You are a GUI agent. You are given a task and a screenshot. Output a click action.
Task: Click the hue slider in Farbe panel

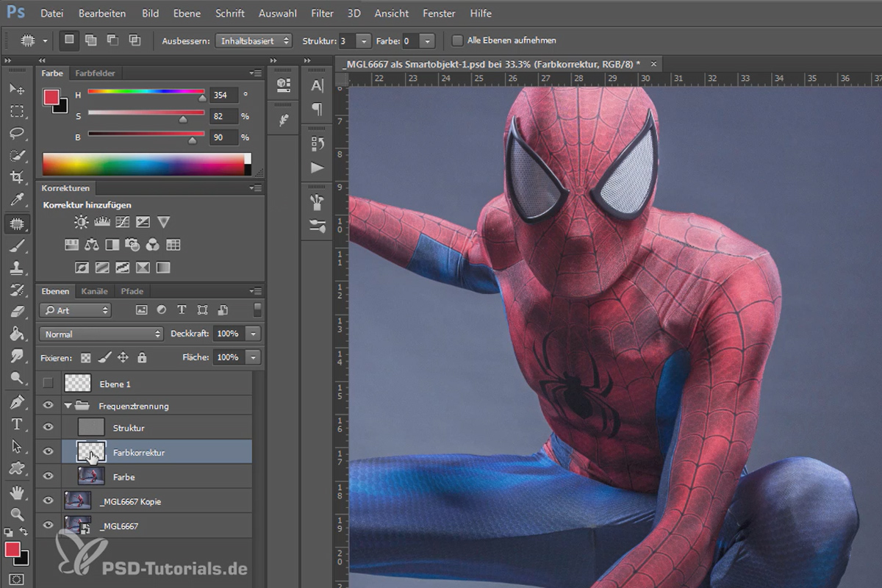146,91
